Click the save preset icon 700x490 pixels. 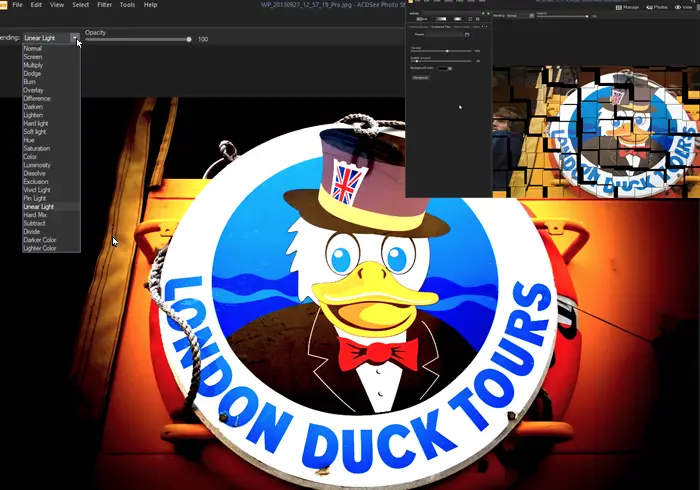(x=467, y=34)
